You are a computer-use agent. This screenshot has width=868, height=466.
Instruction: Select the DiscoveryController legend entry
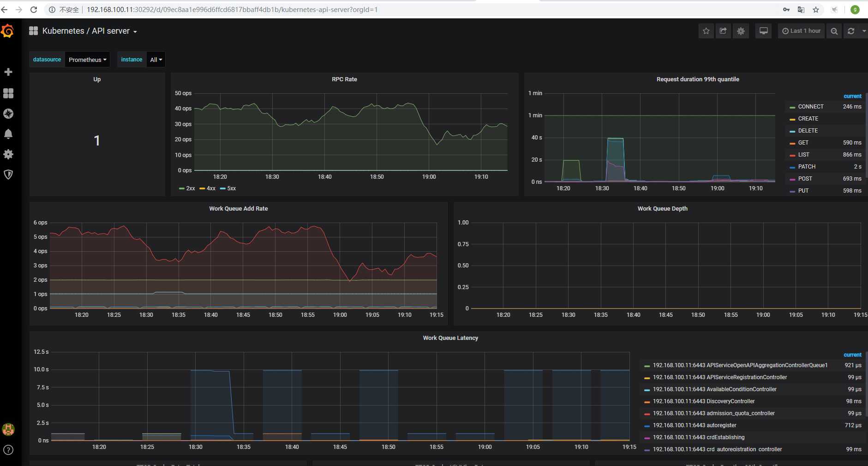point(704,401)
